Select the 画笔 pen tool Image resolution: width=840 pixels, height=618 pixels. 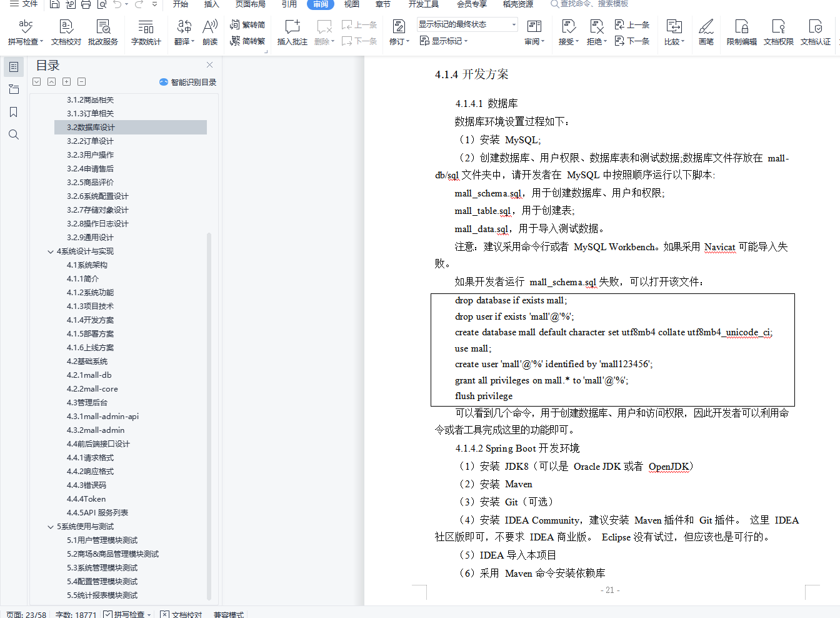coord(706,33)
